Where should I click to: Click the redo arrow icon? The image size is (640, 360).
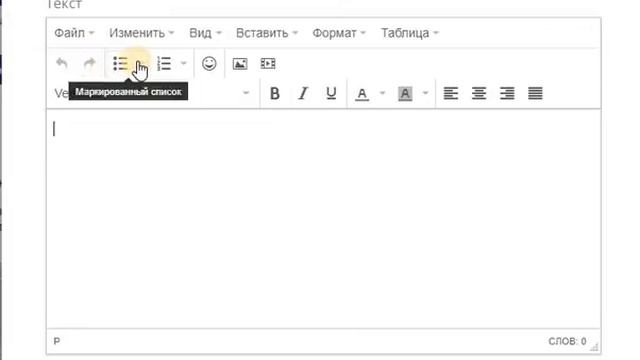89,64
